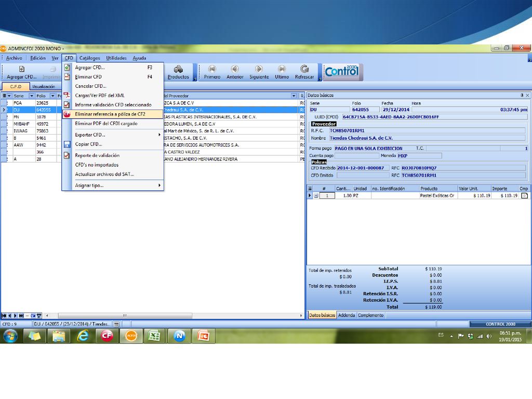Switch to the Addenda tab
532x399 pixels.
click(x=347, y=315)
